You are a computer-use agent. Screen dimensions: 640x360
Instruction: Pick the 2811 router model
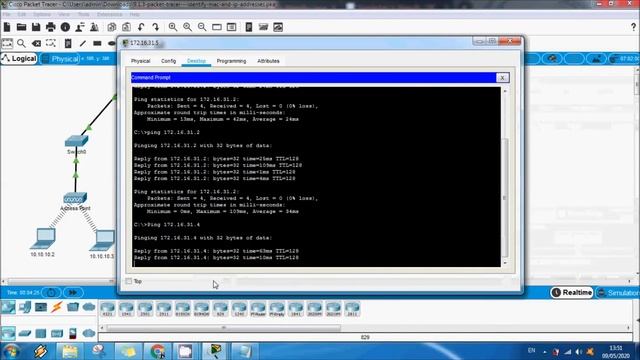pos(352,309)
